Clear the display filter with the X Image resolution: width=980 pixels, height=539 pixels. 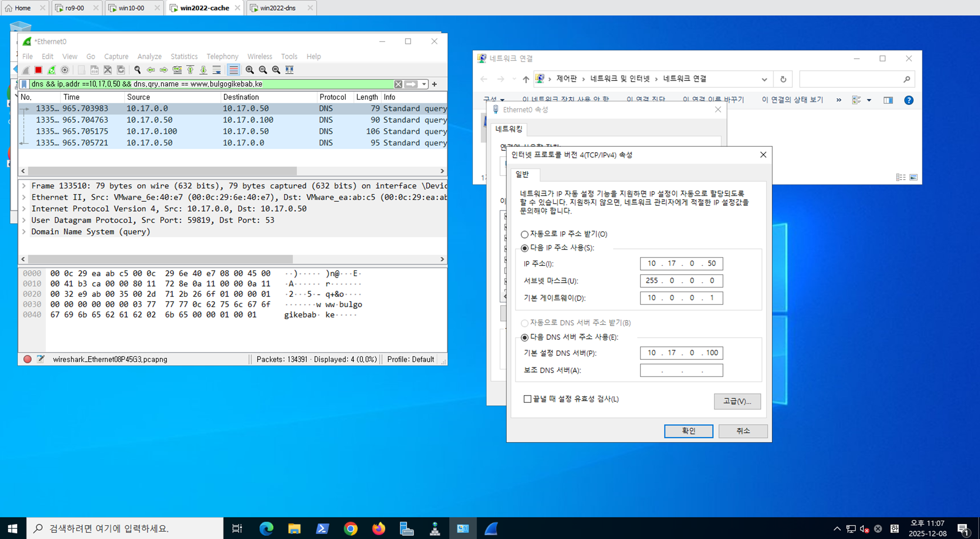pos(398,84)
